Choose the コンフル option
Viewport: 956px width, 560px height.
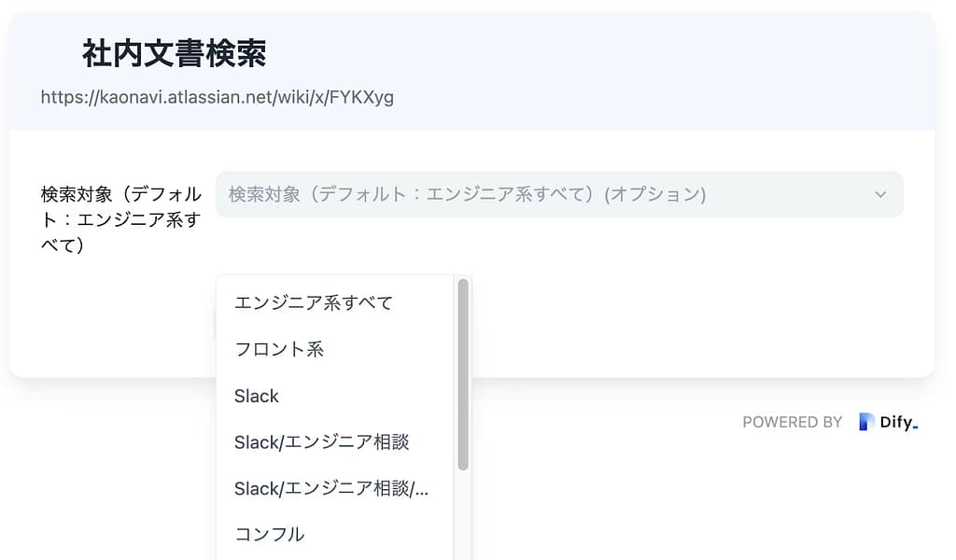tap(269, 534)
